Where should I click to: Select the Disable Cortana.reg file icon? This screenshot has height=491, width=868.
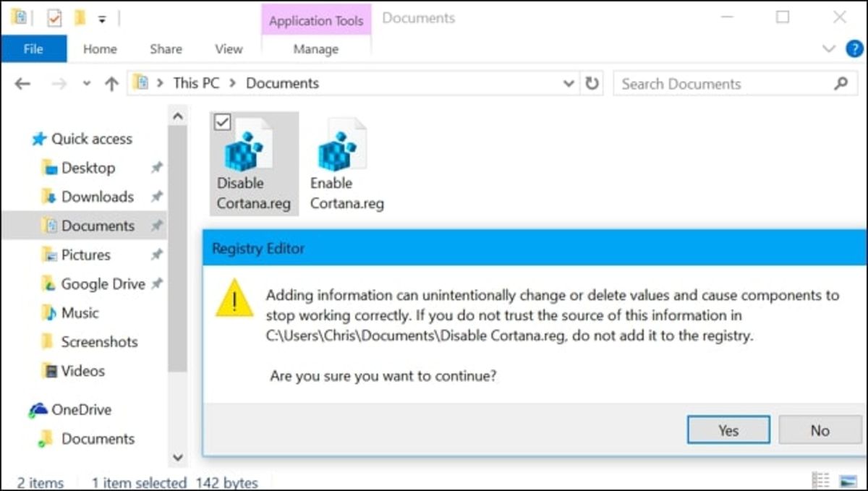click(x=247, y=145)
